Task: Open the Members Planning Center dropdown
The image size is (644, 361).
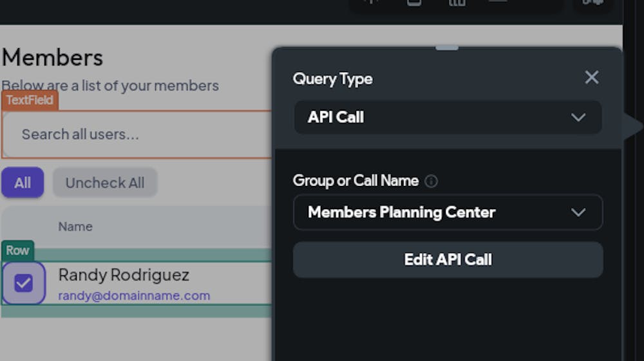Action: (448, 212)
